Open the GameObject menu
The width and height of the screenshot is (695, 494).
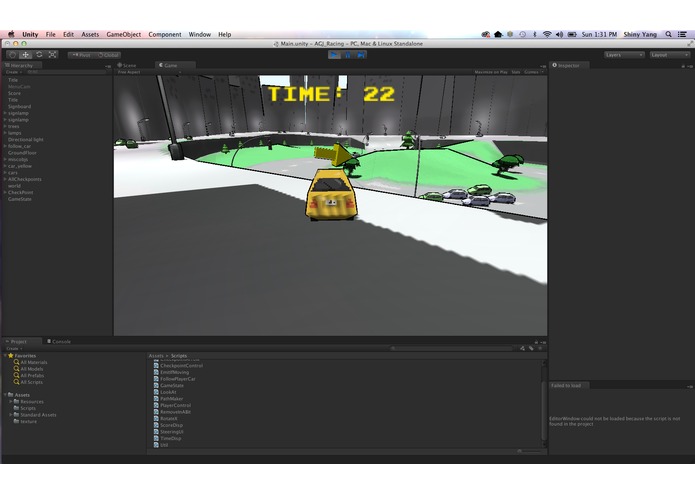point(124,34)
